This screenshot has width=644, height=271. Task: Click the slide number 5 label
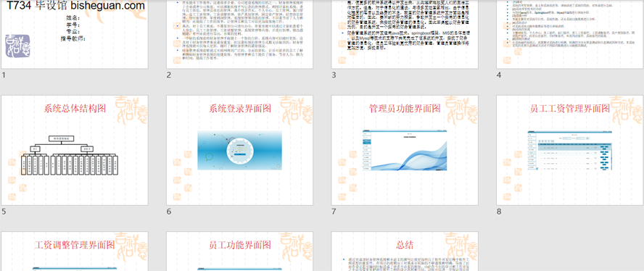click(4, 212)
